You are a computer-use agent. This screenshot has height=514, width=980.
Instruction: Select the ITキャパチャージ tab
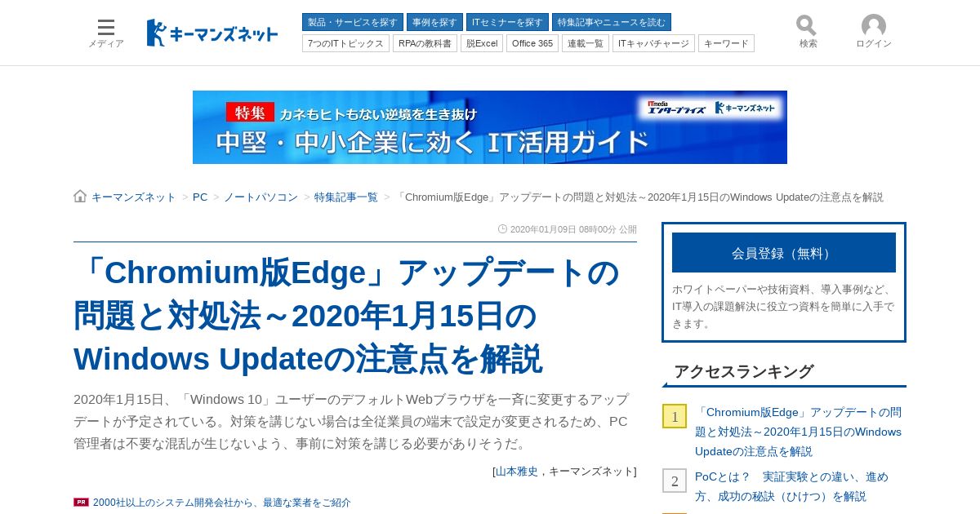(x=653, y=43)
